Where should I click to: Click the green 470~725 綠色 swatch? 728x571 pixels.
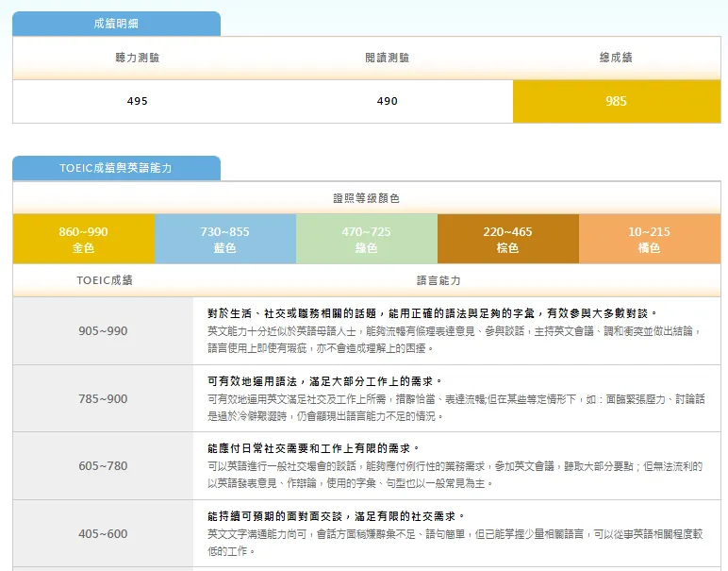coord(367,239)
